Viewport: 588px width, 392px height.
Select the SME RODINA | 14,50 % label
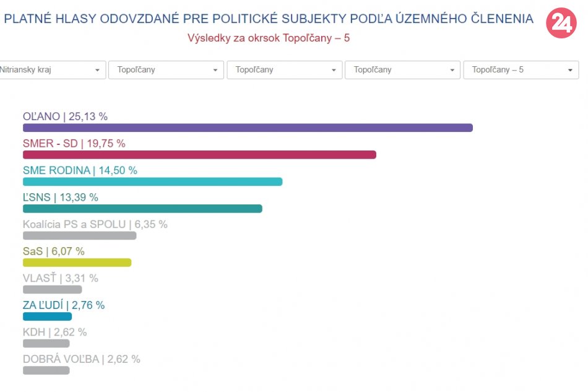[x=80, y=170]
